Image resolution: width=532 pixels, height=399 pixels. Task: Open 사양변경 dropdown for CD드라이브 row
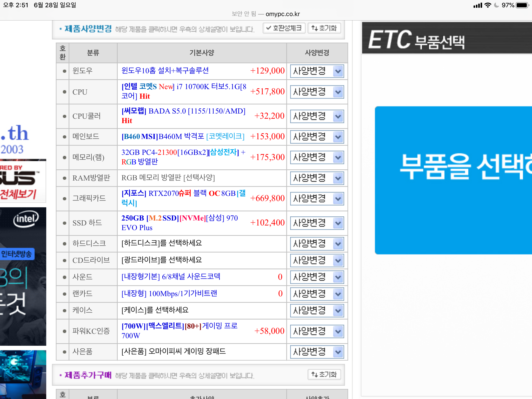point(317,260)
